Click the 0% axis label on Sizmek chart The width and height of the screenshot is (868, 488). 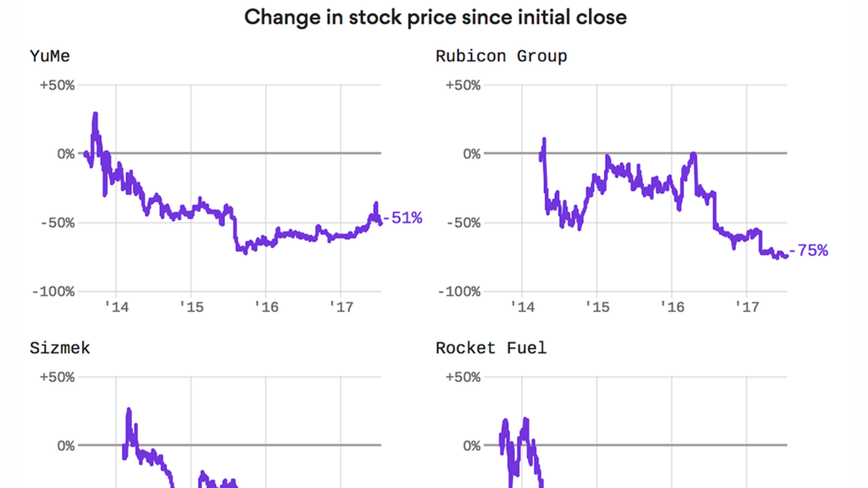coord(66,446)
